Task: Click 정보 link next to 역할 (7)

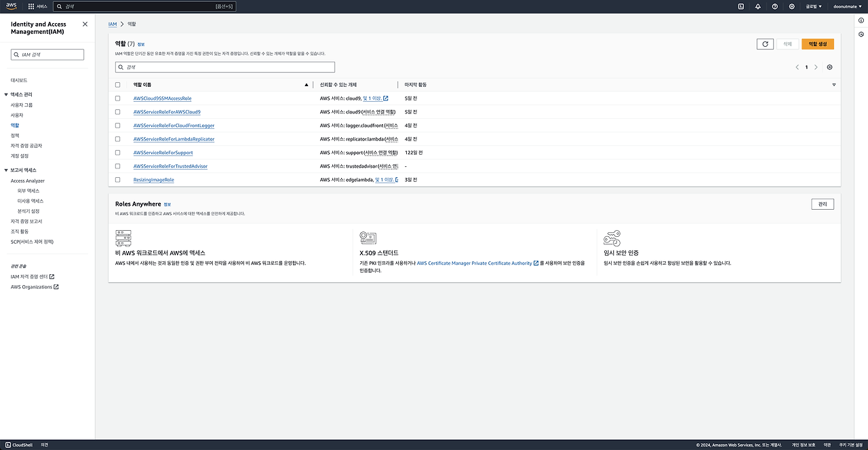Action: [x=141, y=44]
